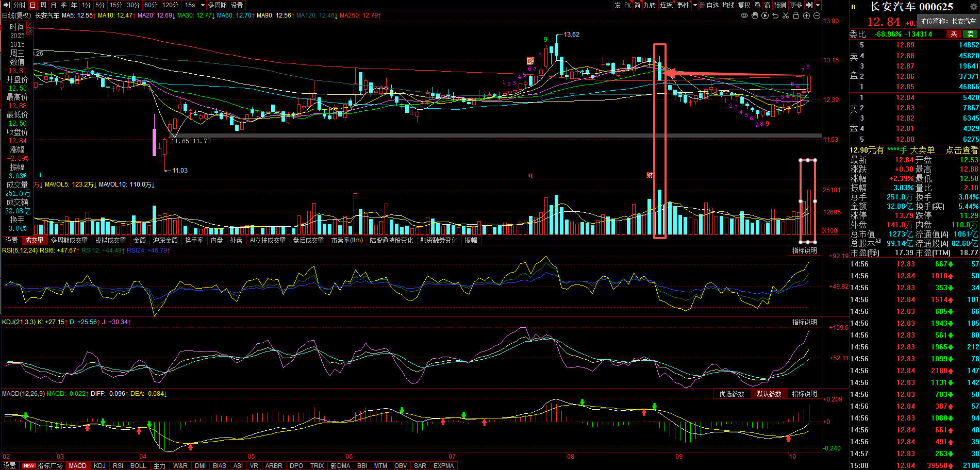Toggle the PK comparison button
Image resolution: width=980 pixels, height=470 pixels.
click(x=627, y=5)
